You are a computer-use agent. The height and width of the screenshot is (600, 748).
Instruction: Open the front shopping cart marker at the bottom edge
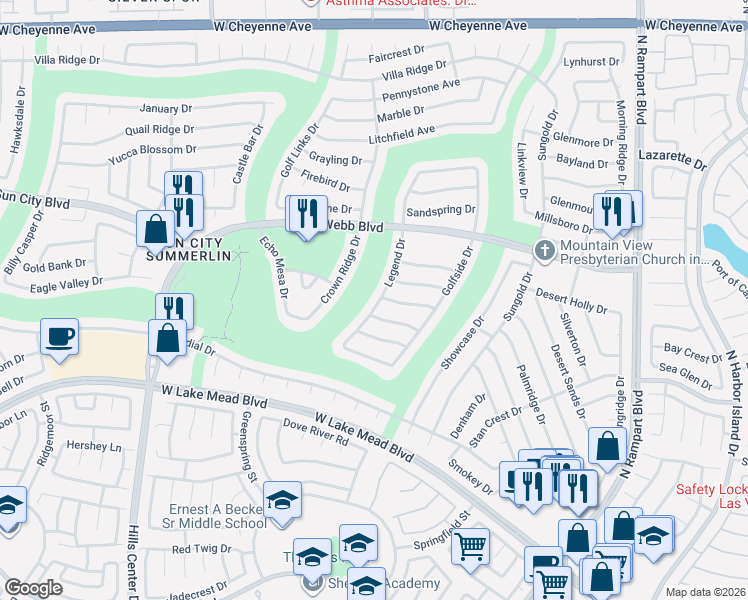552,584
